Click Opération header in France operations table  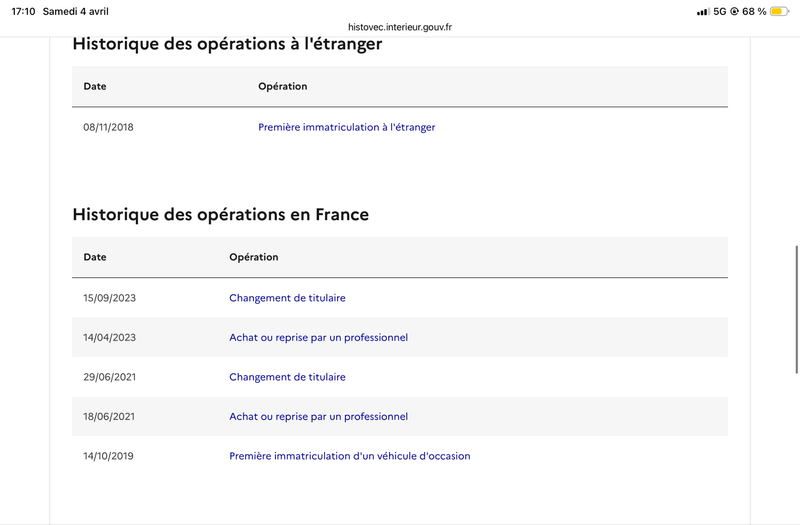254,257
